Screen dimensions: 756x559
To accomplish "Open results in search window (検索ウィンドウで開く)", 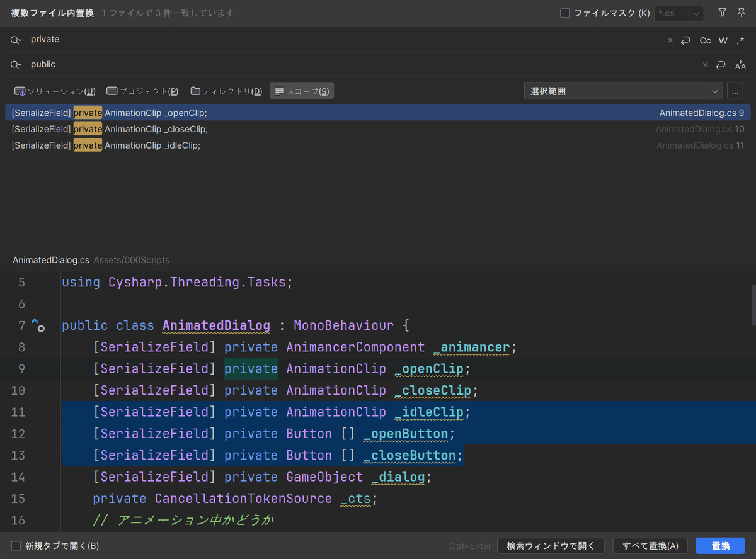I will pyautogui.click(x=551, y=545).
